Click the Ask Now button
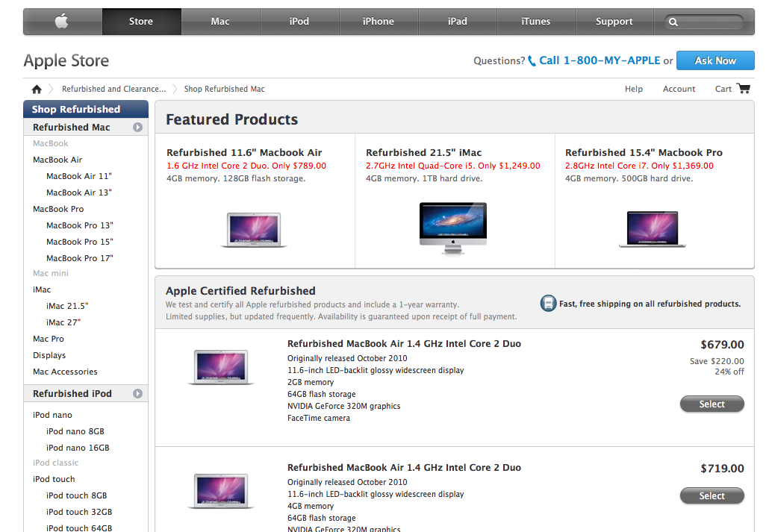The image size is (766, 532). pyautogui.click(x=715, y=60)
